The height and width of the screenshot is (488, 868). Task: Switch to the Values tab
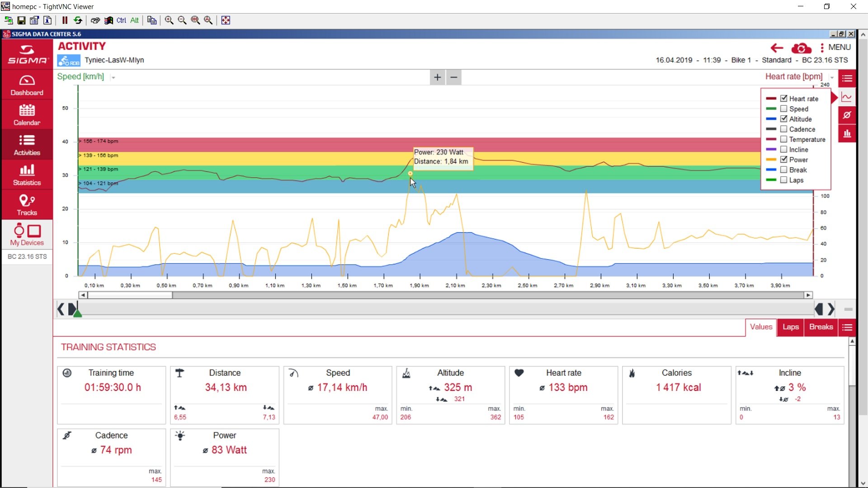pyautogui.click(x=761, y=327)
